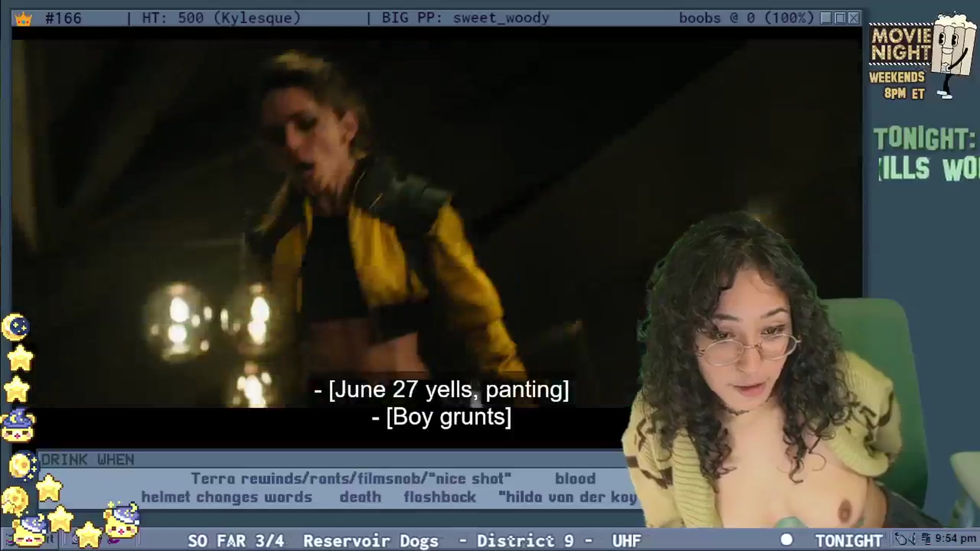Click the crown icon in the title bar

pos(23,19)
